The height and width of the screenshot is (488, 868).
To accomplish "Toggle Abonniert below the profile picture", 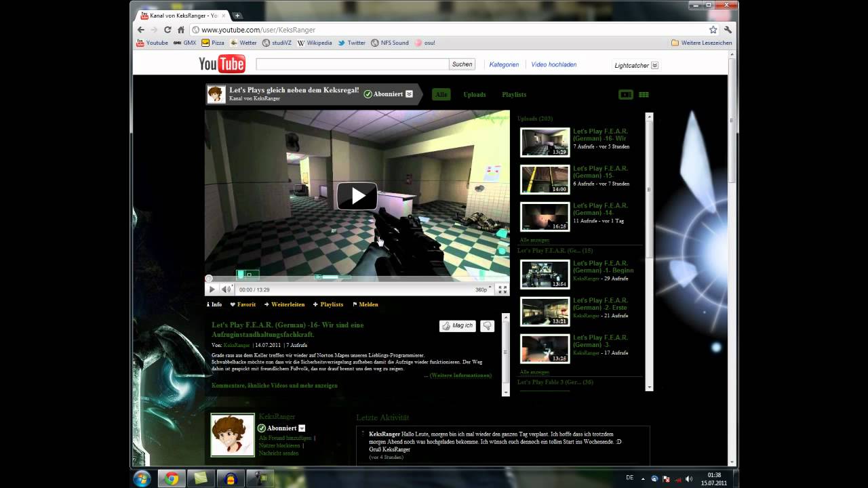I will pyautogui.click(x=277, y=428).
